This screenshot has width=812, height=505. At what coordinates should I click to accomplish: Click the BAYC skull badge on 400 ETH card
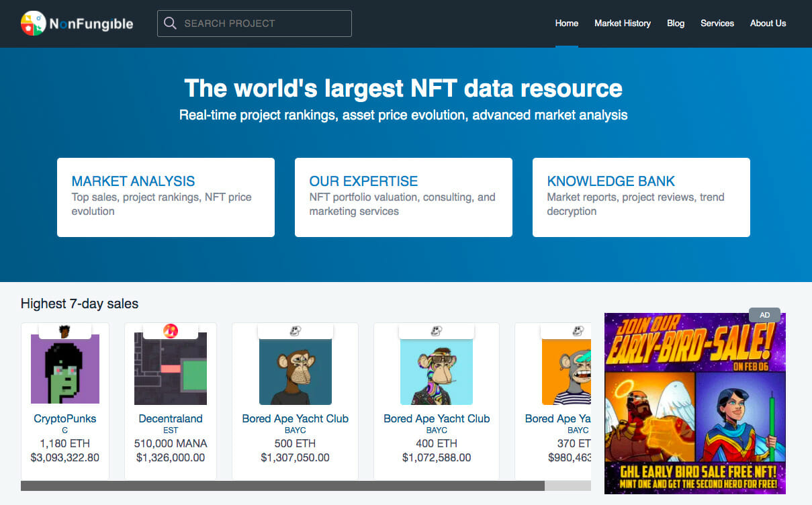coord(436,328)
